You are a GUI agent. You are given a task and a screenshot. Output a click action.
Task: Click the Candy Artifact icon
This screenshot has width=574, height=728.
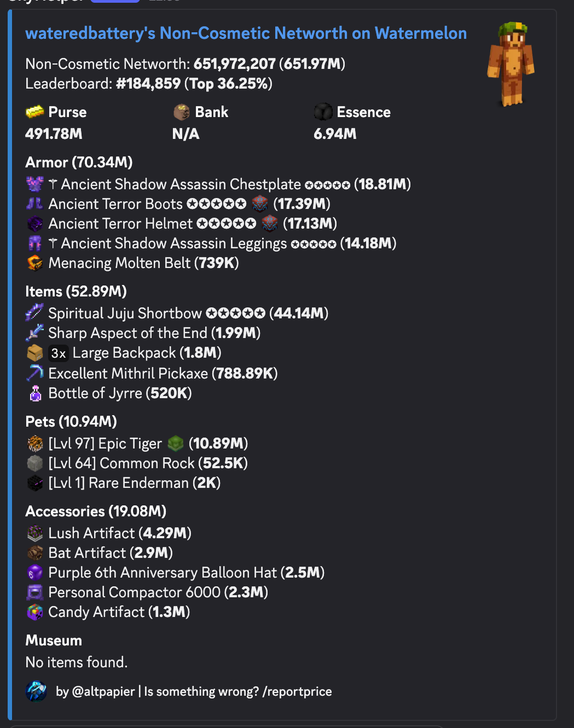[34, 611]
